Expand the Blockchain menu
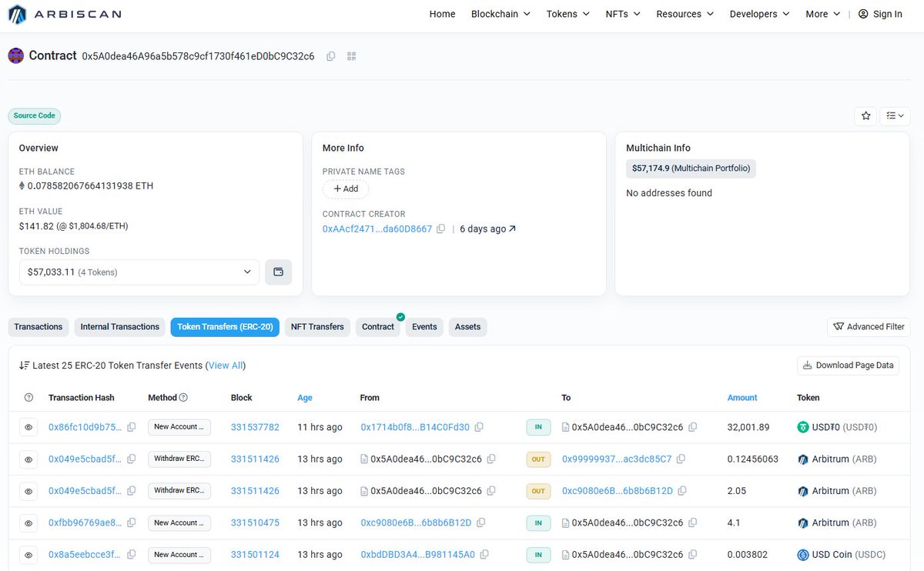Viewport: 924px width, 571px height. [x=500, y=14]
